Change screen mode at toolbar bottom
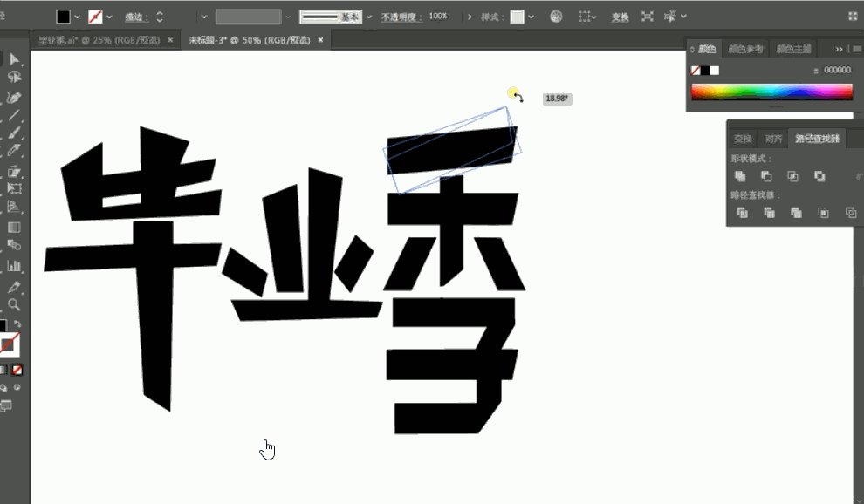 click(5, 406)
